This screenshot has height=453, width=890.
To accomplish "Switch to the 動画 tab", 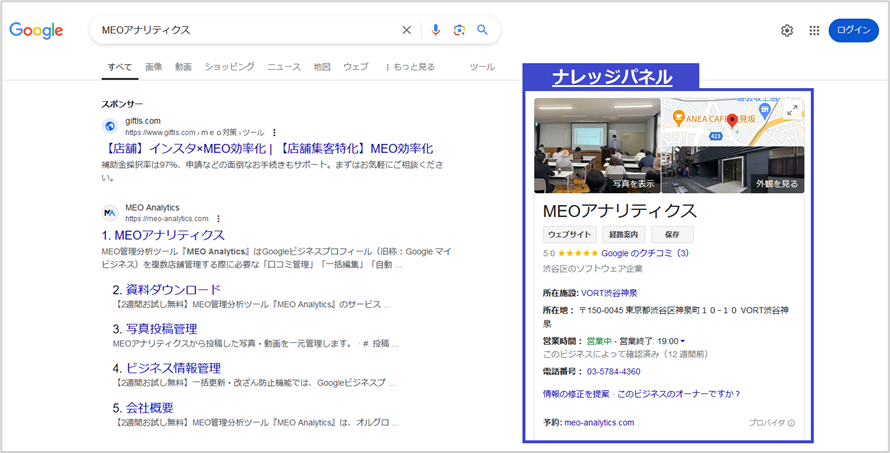I will tap(183, 67).
